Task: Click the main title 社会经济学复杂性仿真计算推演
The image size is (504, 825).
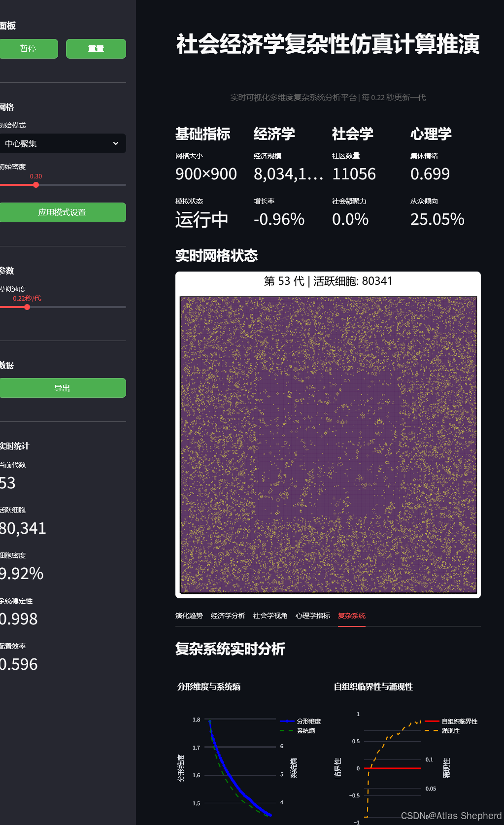Action: click(328, 44)
